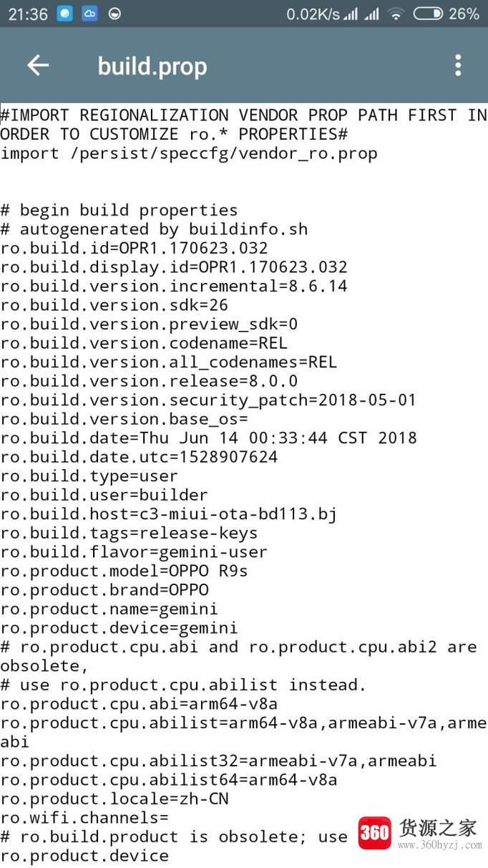Tap the 360 watermark logo
The width and height of the screenshot is (488, 868).
pyautogui.click(x=375, y=833)
